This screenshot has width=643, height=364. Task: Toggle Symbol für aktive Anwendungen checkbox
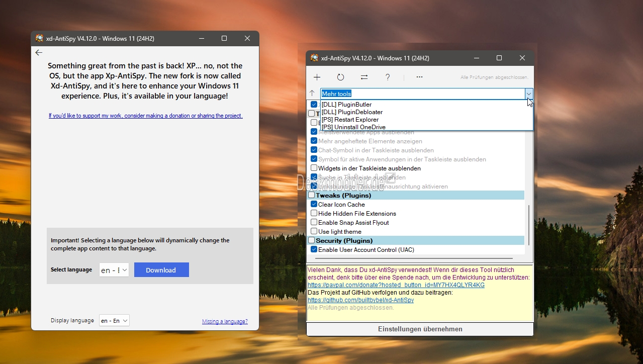[314, 159]
